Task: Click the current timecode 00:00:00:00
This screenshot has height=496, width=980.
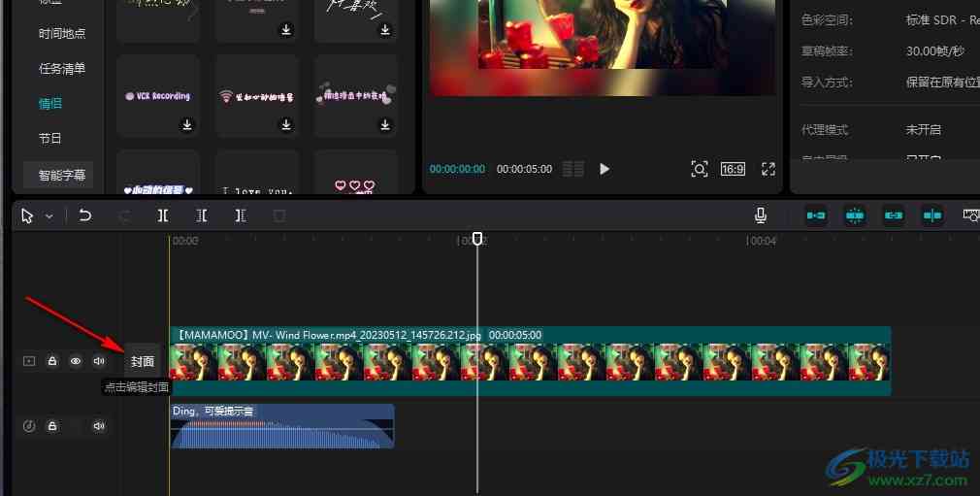Action: coord(457,169)
